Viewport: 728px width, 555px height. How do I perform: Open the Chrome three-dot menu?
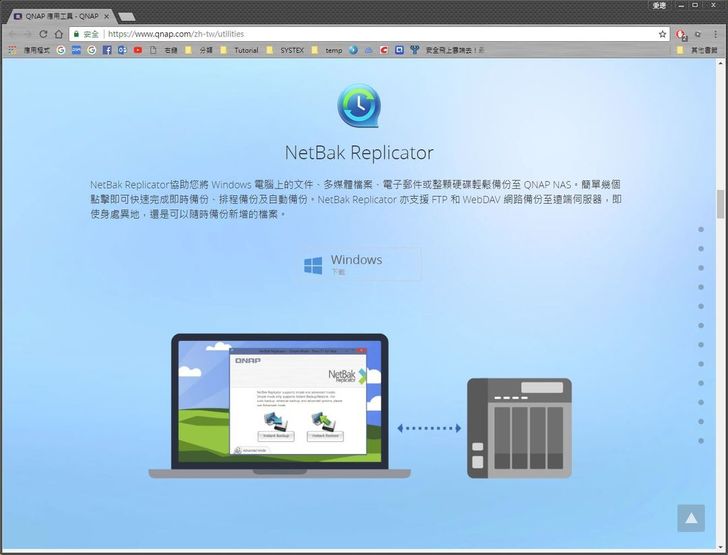tap(715, 34)
